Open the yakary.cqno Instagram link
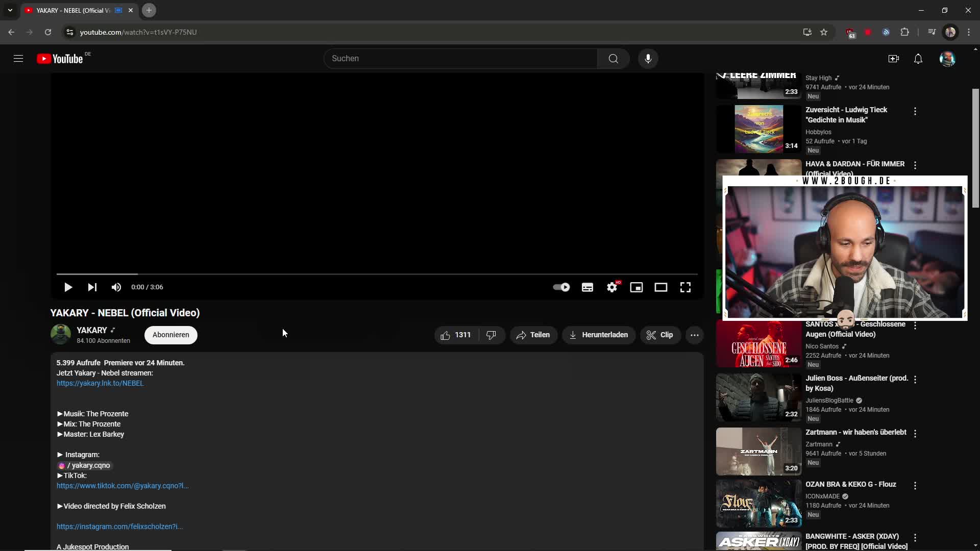 [x=84, y=465]
